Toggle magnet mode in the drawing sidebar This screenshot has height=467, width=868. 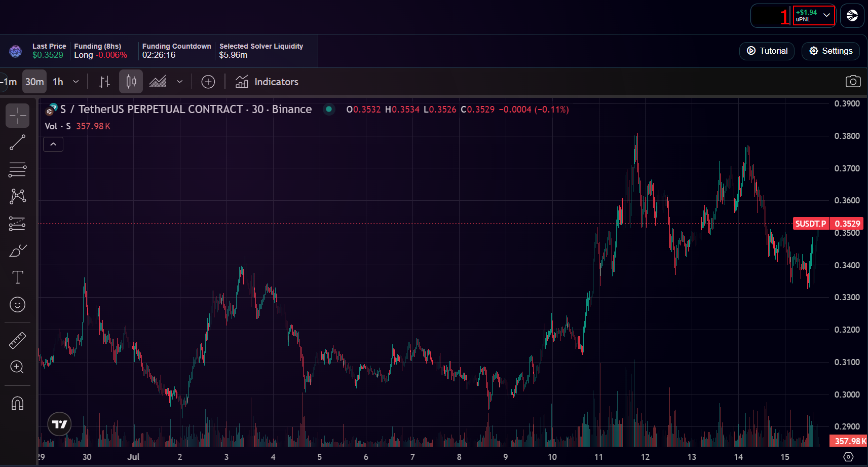[17, 403]
